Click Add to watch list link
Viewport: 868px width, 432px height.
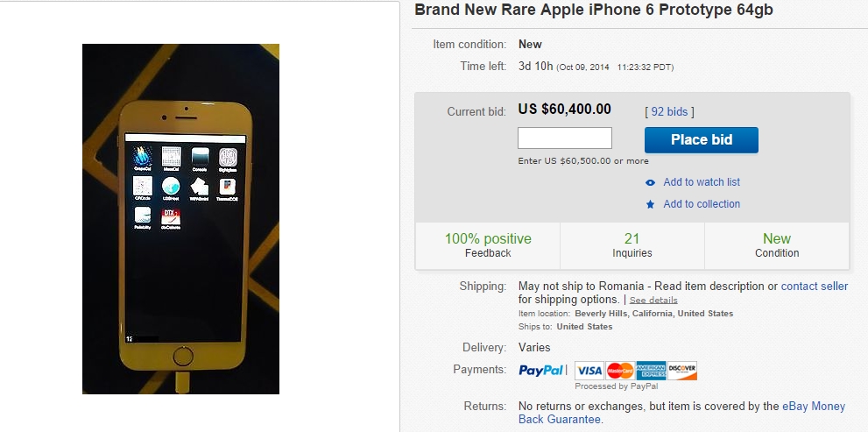(702, 182)
